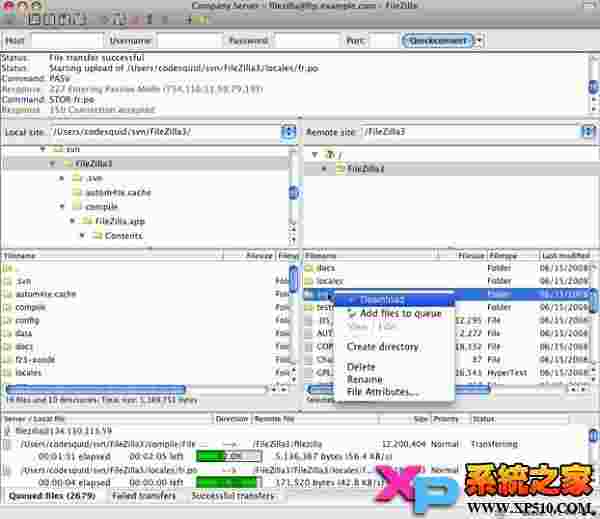Choose Rename from the context menu
The height and width of the screenshot is (519, 600).
point(395,379)
